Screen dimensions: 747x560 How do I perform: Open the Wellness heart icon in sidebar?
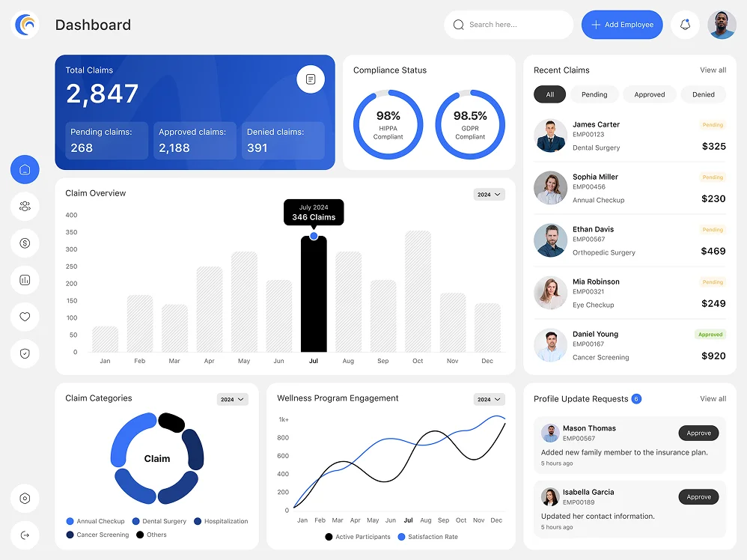[x=25, y=317]
